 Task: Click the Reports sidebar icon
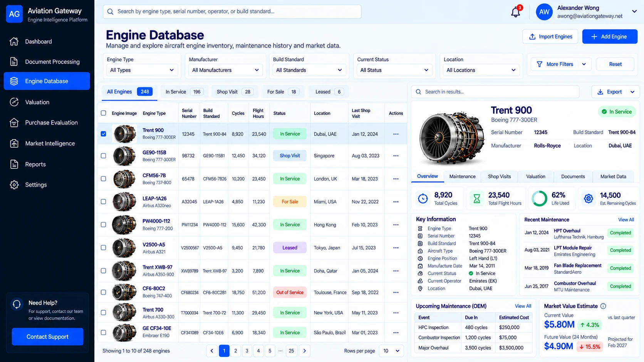pos(14,164)
